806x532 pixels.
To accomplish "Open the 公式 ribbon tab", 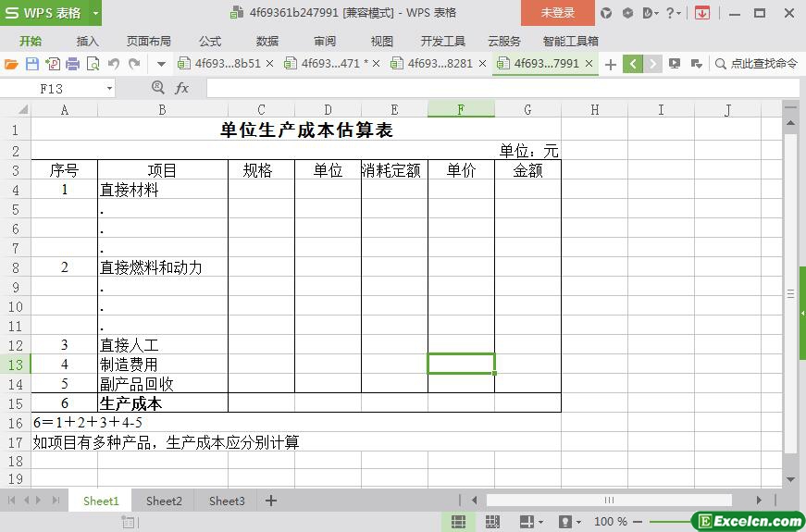I will coord(210,41).
